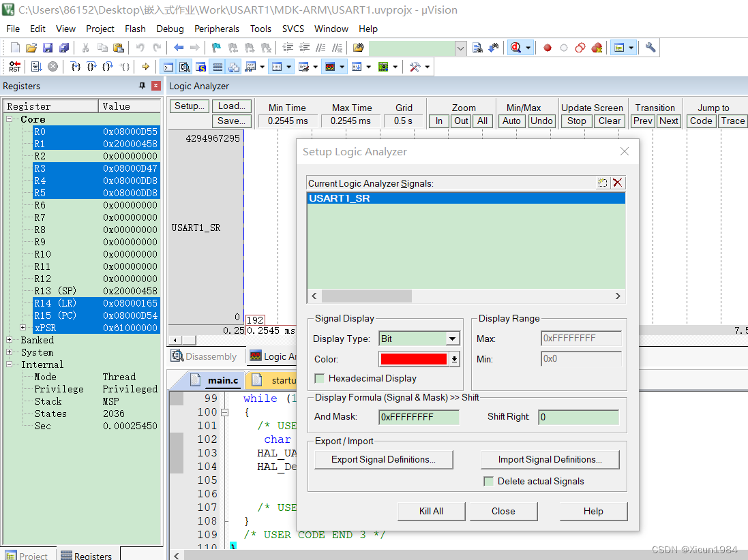
Task: Click delete signal red X icon
Action: click(618, 183)
